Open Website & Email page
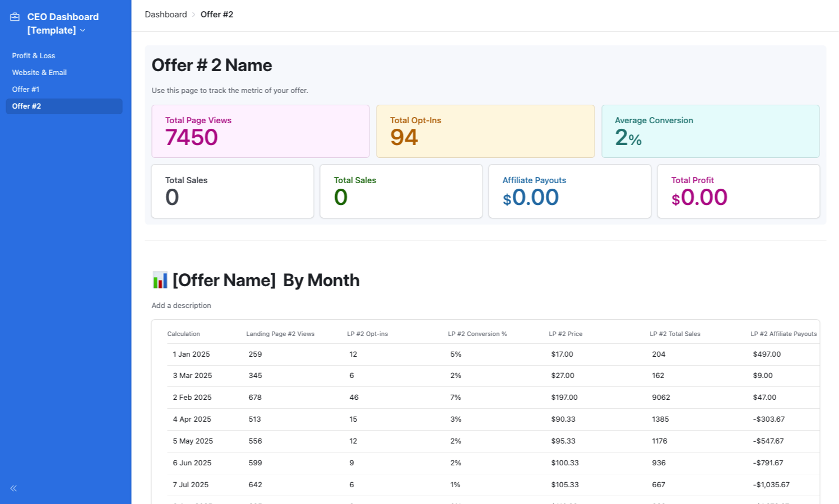Image resolution: width=839 pixels, height=504 pixels. point(39,73)
